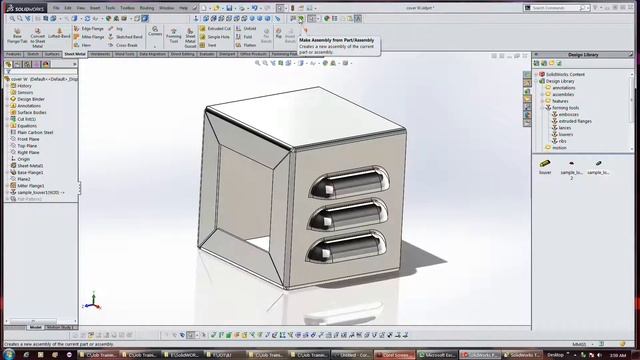This screenshot has height=360, width=640.
Task: Select the Rip tool
Action: pyautogui.click(x=278, y=33)
